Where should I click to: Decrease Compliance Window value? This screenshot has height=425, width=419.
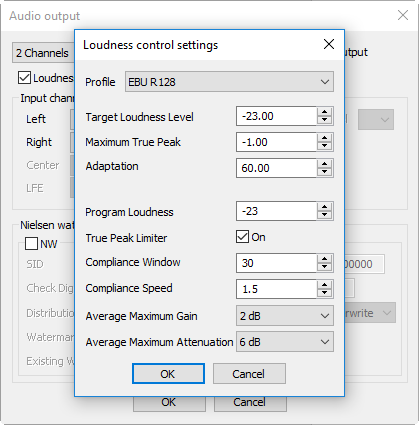[x=324, y=267]
